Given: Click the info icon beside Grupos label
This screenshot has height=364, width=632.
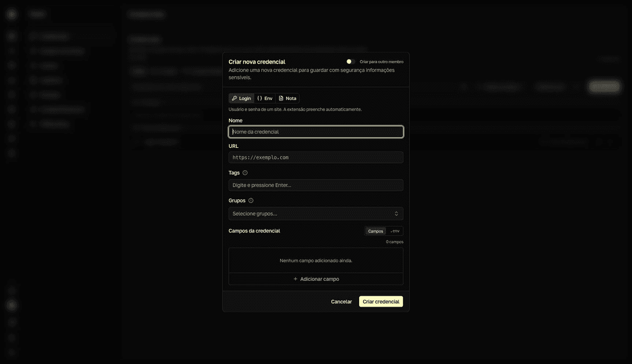Looking at the screenshot, I should [251, 200].
